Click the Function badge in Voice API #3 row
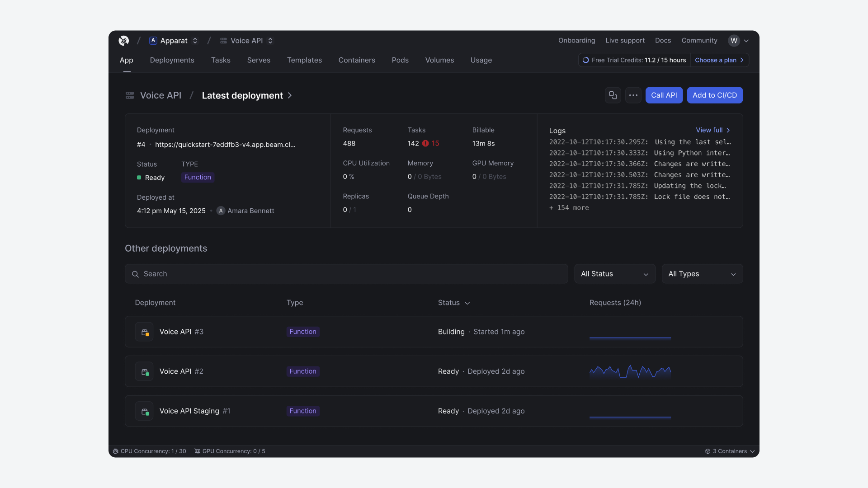The width and height of the screenshot is (868, 488). coord(303,332)
